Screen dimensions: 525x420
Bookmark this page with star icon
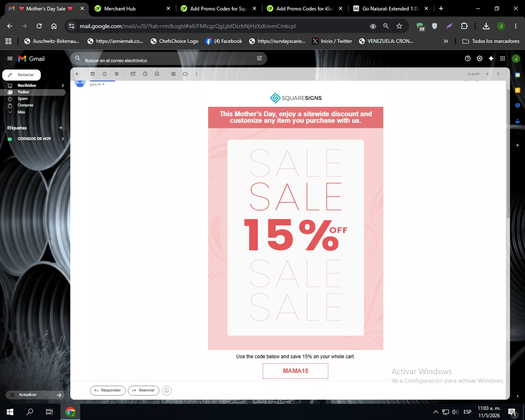[399, 26]
